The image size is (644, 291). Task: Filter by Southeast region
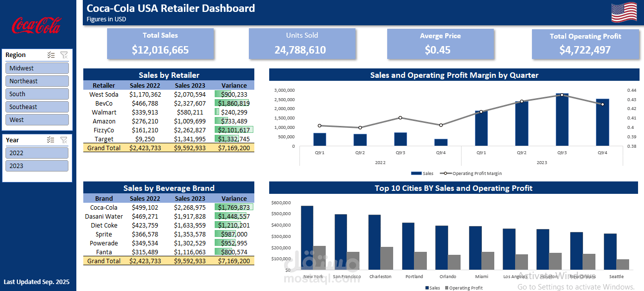tap(37, 107)
